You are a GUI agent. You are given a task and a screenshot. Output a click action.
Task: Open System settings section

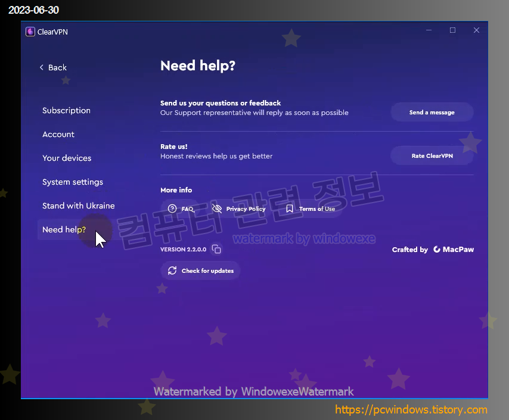coord(73,182)
